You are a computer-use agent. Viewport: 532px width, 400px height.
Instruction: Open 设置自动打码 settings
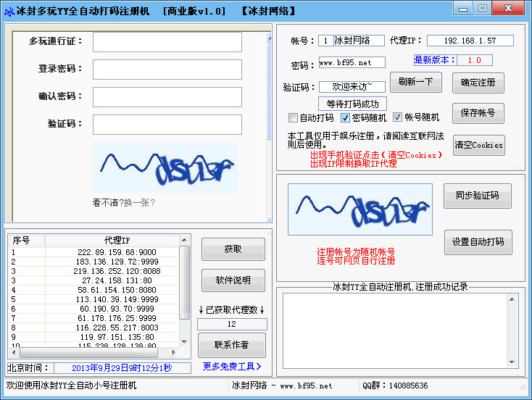(x=478, y=242)
